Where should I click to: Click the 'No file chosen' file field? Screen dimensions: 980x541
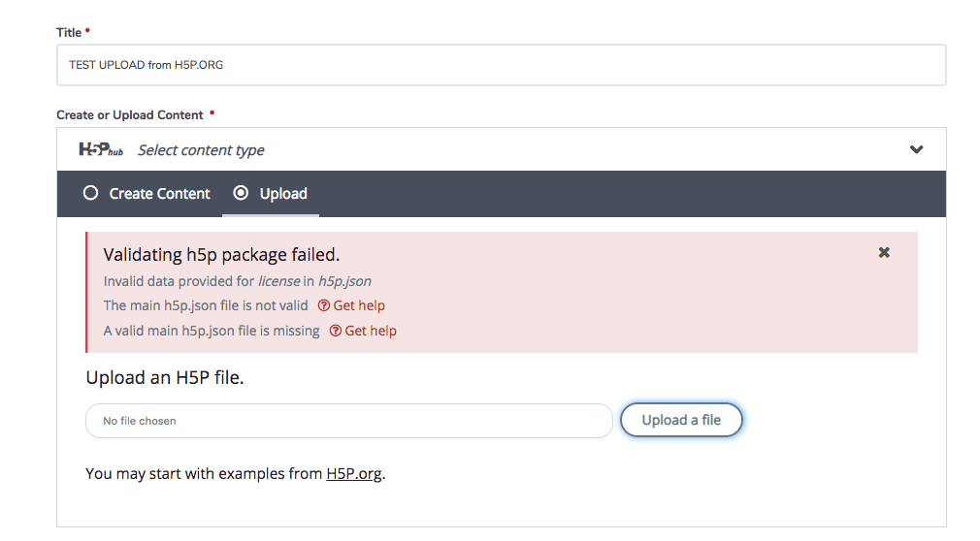[x=348, y=421]
